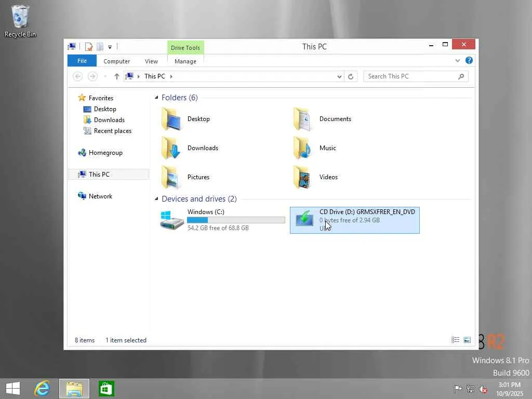
Task: Select the Music folder icon
Action: [302, 148]
